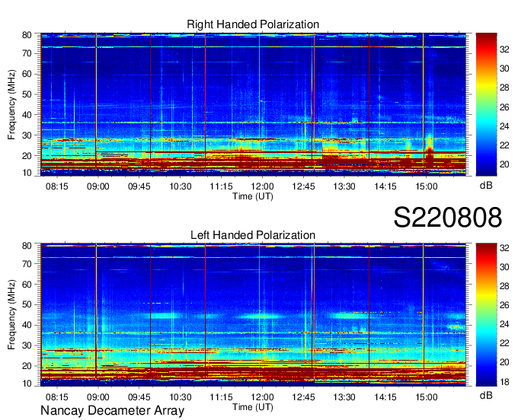
Task: Click the 11:15 tick on the top plot
Action: coord(222,186)
